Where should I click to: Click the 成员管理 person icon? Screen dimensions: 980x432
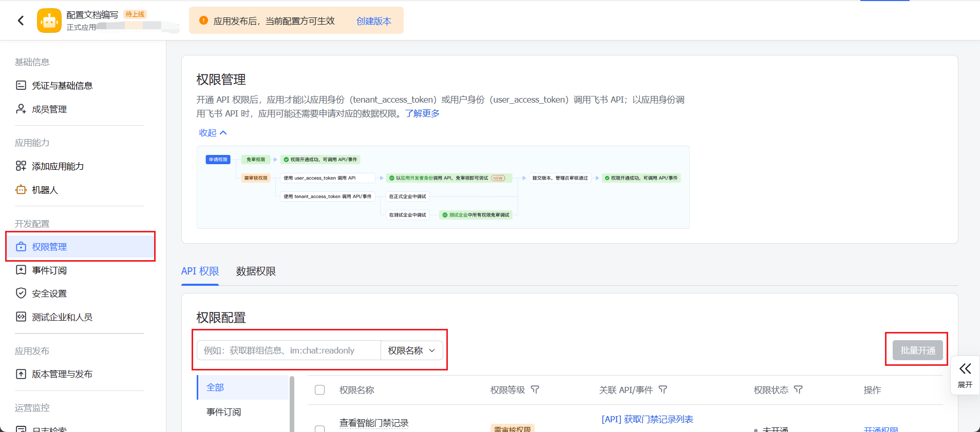point(21,109)
